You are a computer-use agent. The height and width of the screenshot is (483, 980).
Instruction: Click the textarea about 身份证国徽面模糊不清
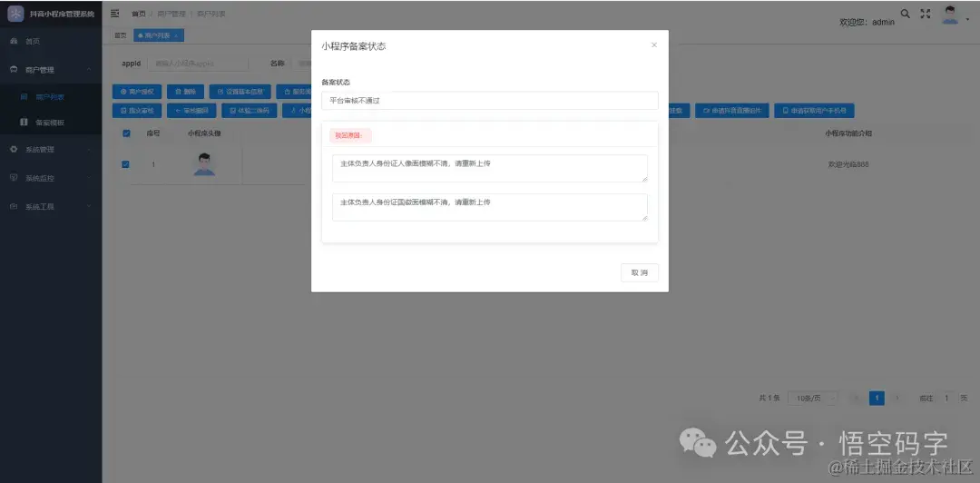click(489, 207)
